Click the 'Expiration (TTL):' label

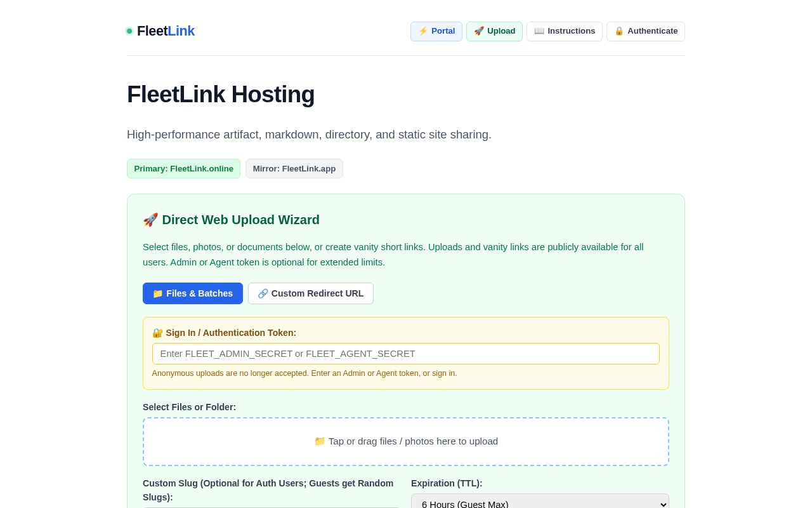447,483
